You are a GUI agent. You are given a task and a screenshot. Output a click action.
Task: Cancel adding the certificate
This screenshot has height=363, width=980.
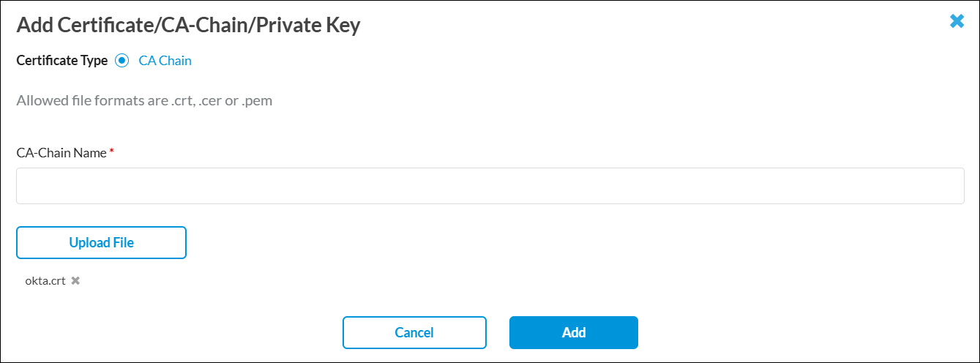click(414, 332)
